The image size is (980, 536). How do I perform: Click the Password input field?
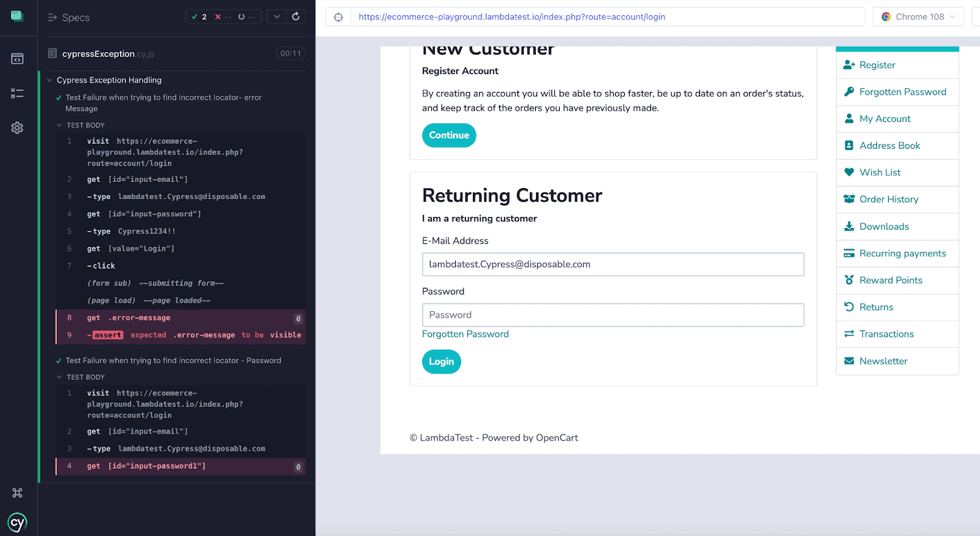(x=612, y=315)
